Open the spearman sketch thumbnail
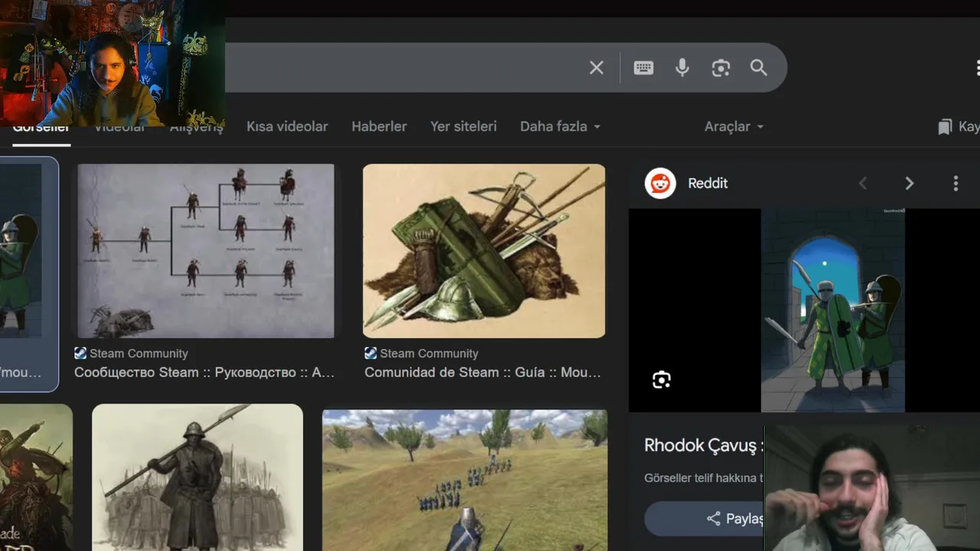The image size is (980, 551). click(x=198, y=478)
